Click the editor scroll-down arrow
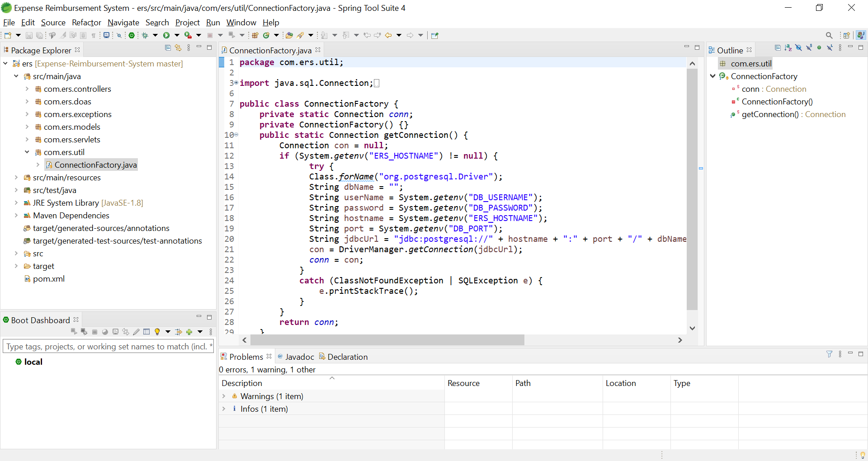The width and height of the screenshot is (868, 461). [x=692, y=328]
